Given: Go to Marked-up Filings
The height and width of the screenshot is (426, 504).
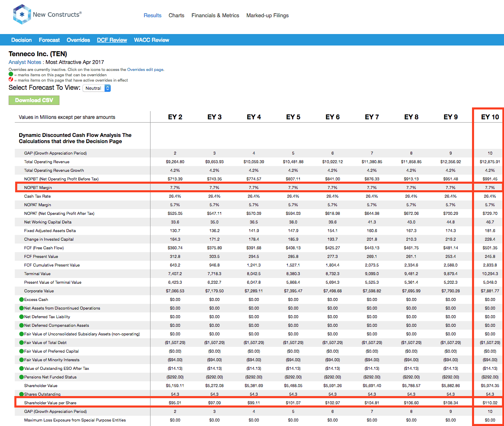Looking at the screenshot, I should [267, 16].
